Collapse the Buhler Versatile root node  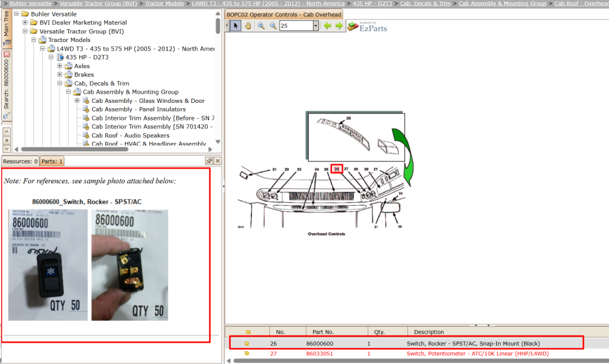point(16,13)
